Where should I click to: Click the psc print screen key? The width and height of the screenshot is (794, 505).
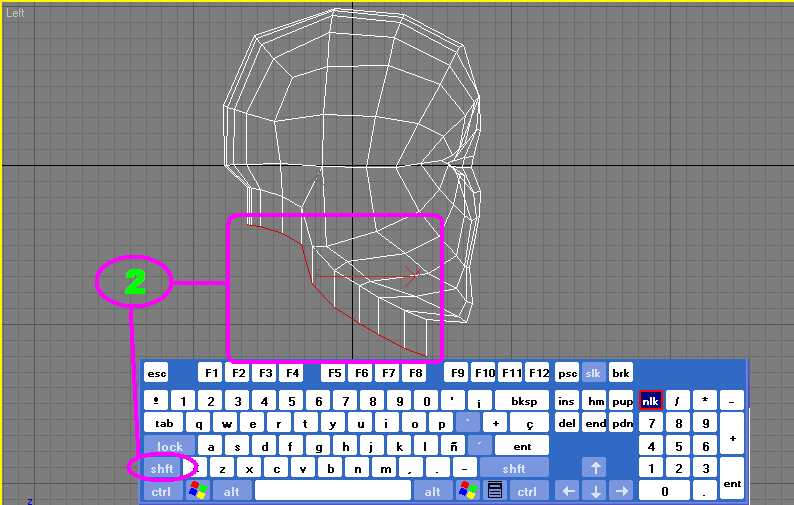click(x=567, y=373)
